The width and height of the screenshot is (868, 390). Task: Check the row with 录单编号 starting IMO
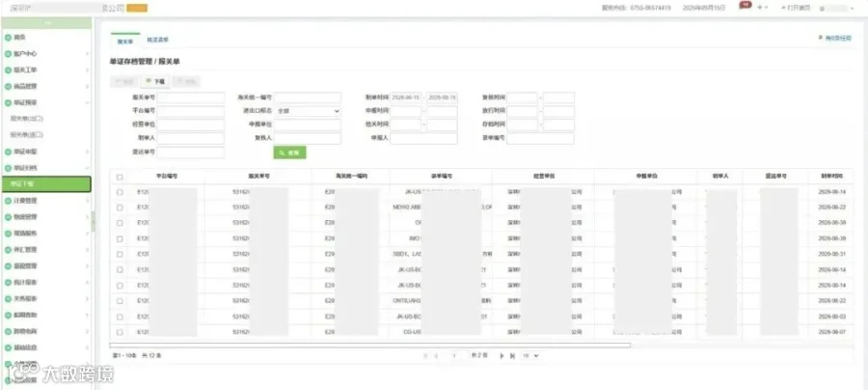tap(120, 238)
